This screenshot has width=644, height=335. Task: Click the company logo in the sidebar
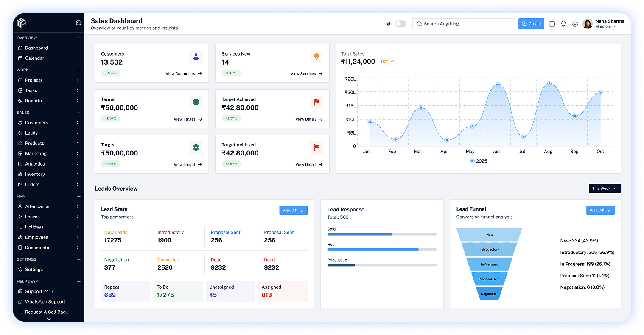point(22,23)
